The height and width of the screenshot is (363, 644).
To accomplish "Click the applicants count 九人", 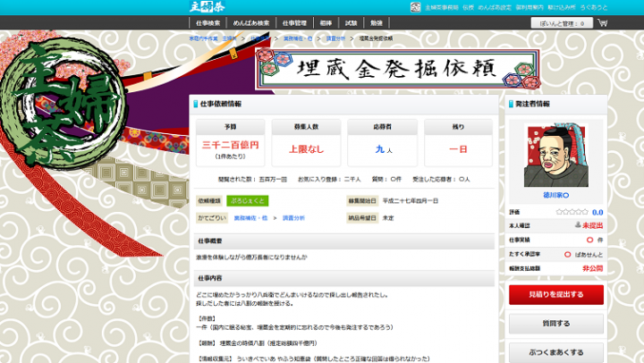I will (x=383, y=149).
